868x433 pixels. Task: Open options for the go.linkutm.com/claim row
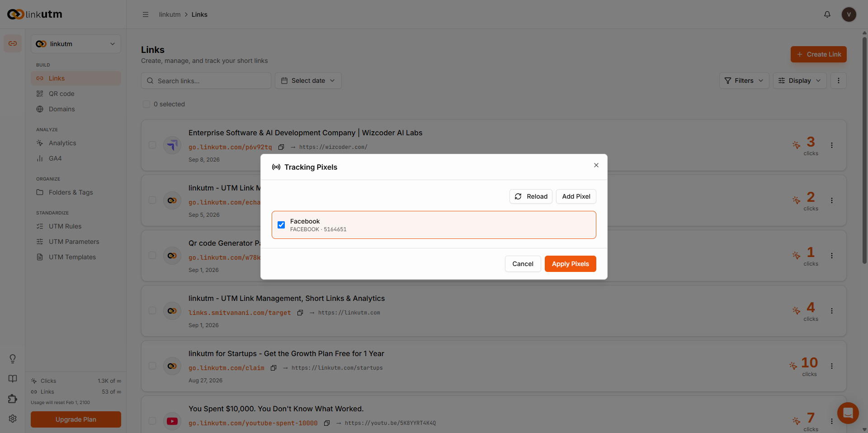coord(832,366)
